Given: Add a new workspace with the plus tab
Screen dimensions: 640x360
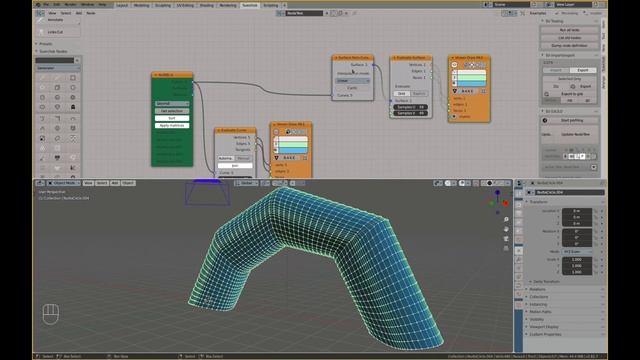Looking at the screenshot, I should pos(284,5).
